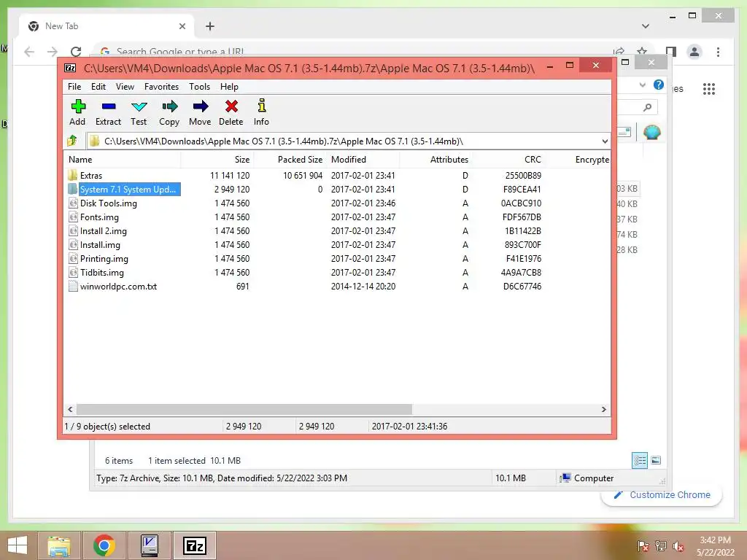The width and height of the screenshot is (747, 560).
Task: Click the winworldpc.com.txt file icon
Action: (x=73, y=286)
